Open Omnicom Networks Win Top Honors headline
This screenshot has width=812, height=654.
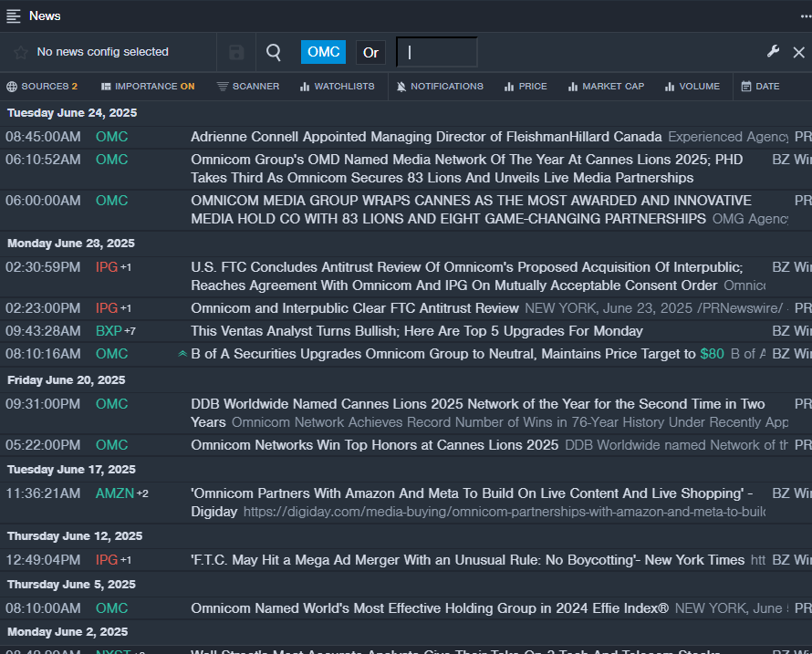point(374,445)
